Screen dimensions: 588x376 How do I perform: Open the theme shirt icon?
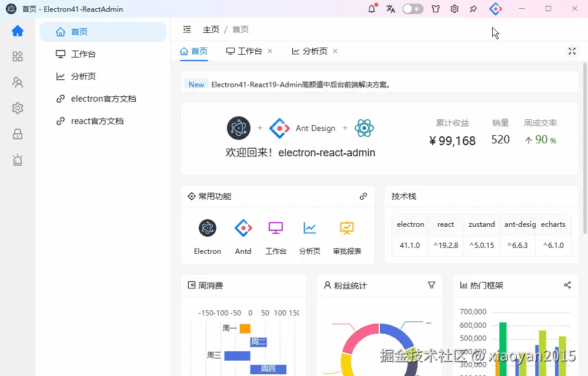click(x=436, y=9)
